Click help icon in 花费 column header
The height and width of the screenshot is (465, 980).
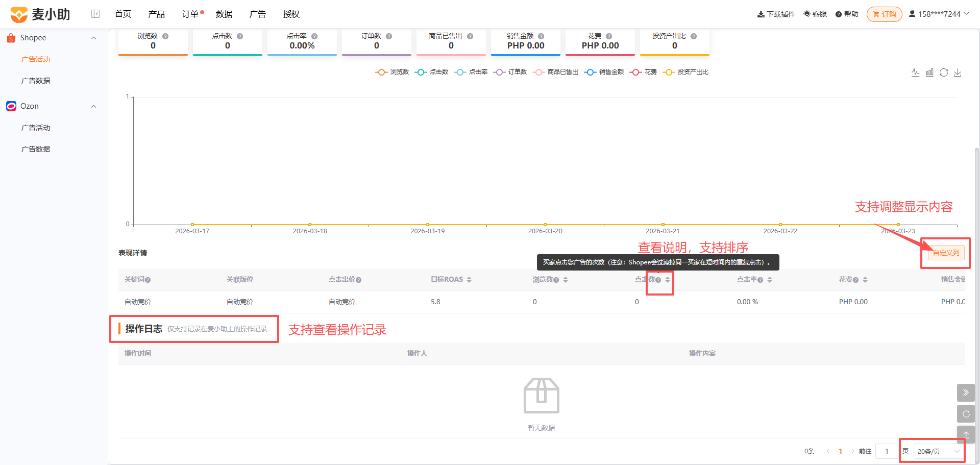(x=856, y=280)
